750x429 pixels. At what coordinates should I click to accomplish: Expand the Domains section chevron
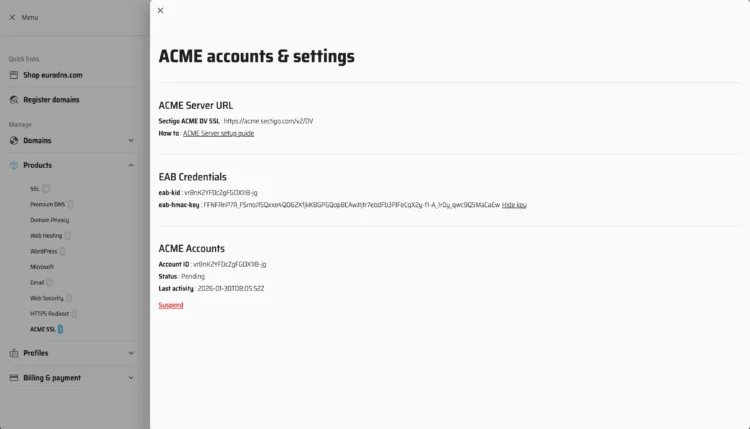(131, 141)
